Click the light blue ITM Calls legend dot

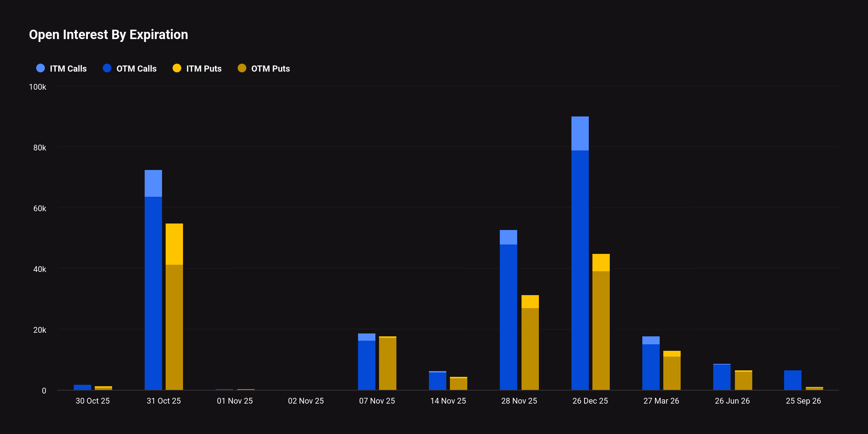click(41, 68)
